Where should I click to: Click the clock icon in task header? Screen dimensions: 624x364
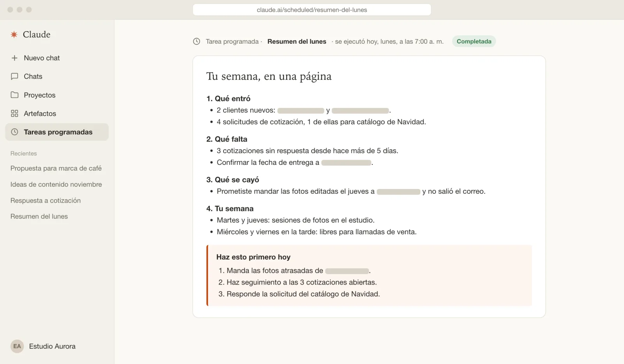197,41
